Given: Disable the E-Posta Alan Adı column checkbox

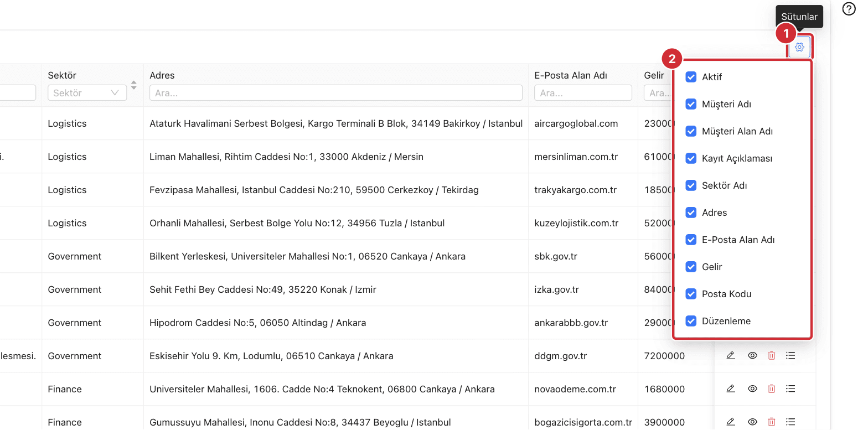Looking at the screenshot, I should (x=691, y=240).
